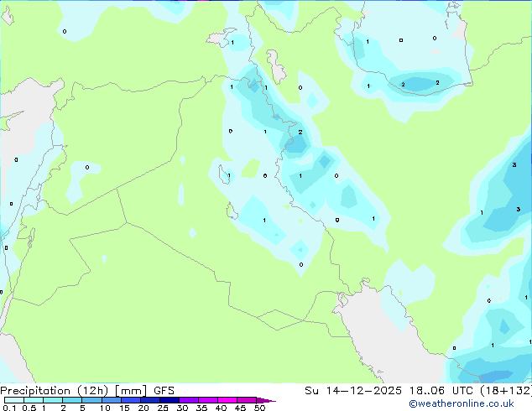Select the "25" legend value
Image resolution: width=532 pixels, height=411 pixels.
(163, 408)
